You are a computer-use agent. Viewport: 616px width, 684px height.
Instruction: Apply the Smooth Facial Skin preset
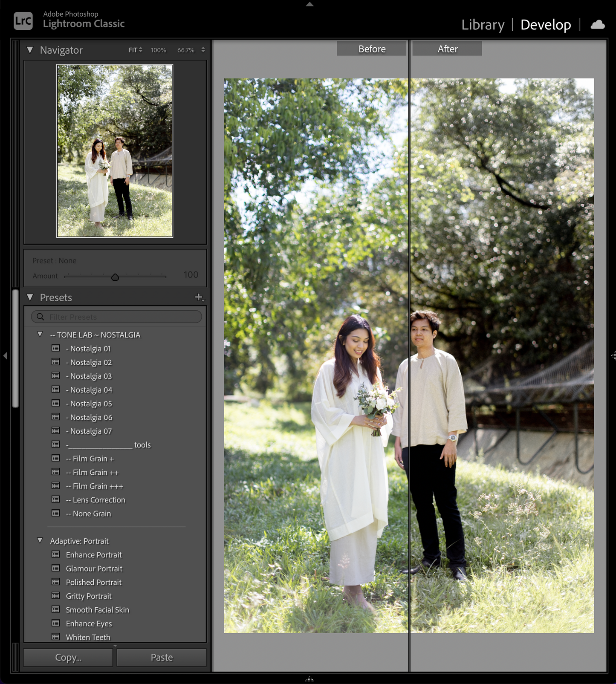tap(97, 610)
